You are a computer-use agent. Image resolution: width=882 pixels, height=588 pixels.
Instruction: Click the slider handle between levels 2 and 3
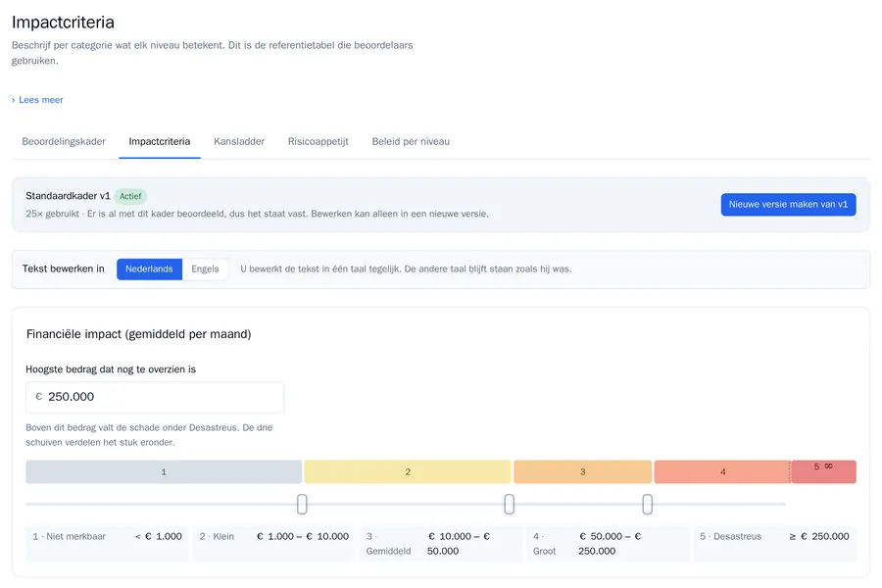(509, 504)
